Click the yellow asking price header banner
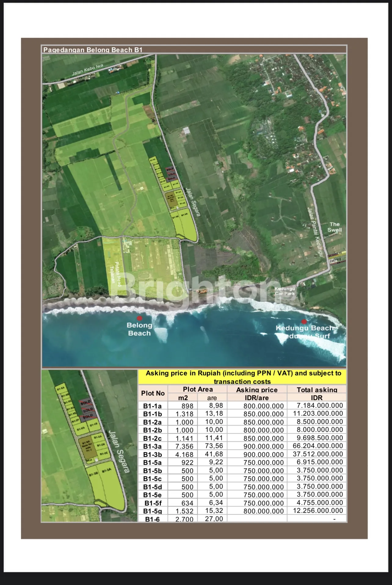 click(x=242, y=377)
